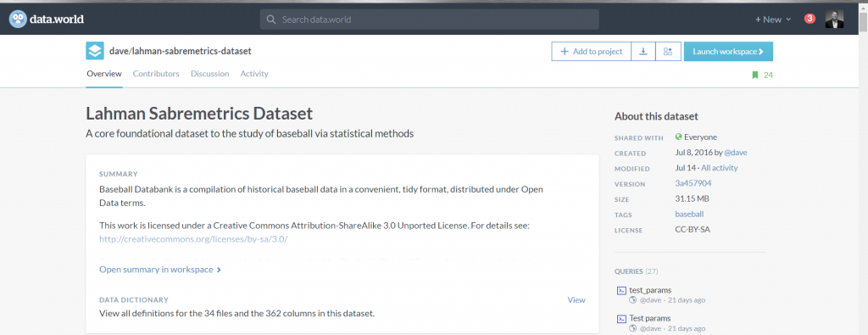
Task: Click Open summary in workspace link
Action: [x=160, y=270]
